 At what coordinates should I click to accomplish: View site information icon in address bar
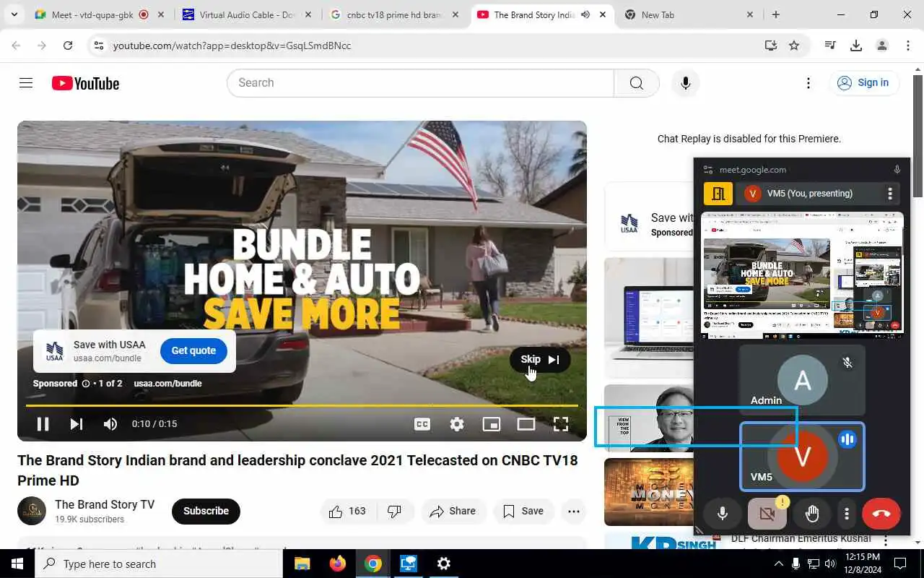tap(98, 46)
